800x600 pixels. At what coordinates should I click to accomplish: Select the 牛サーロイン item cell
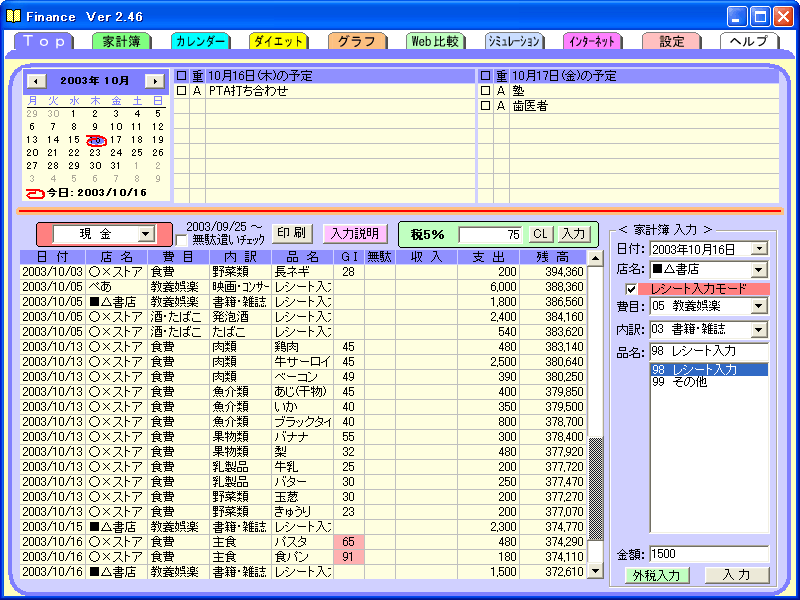303,362
